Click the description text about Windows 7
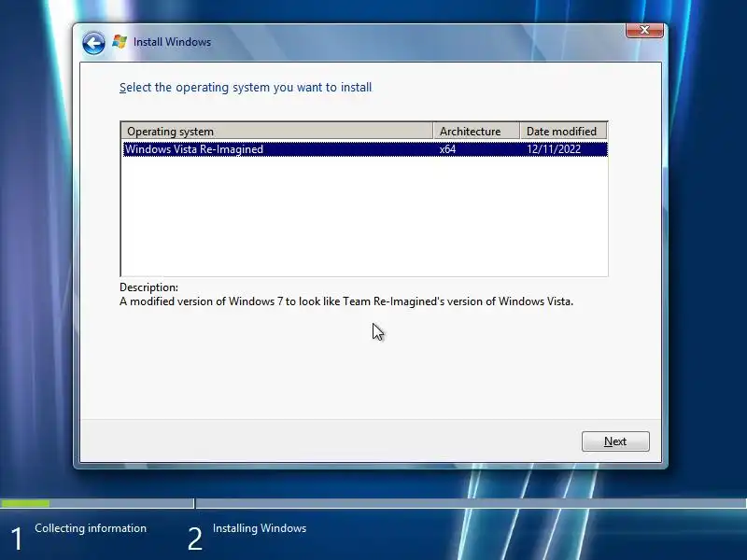747x560 pixels. 346,301
